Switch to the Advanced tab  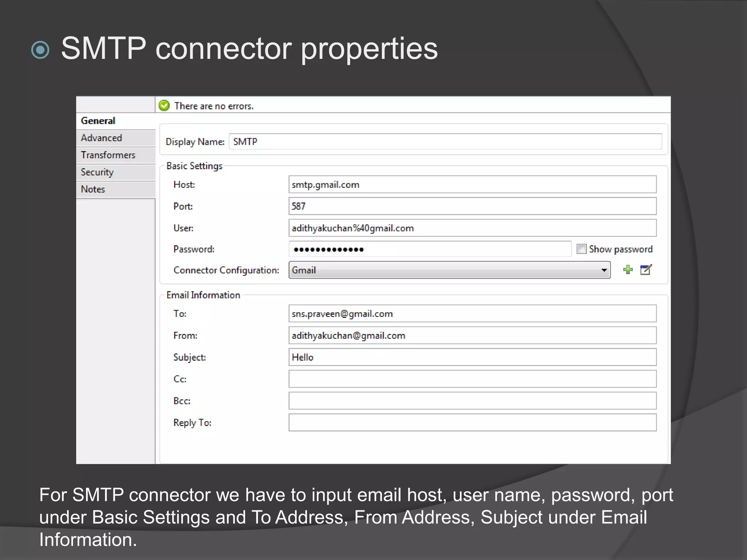click(116, 138)
